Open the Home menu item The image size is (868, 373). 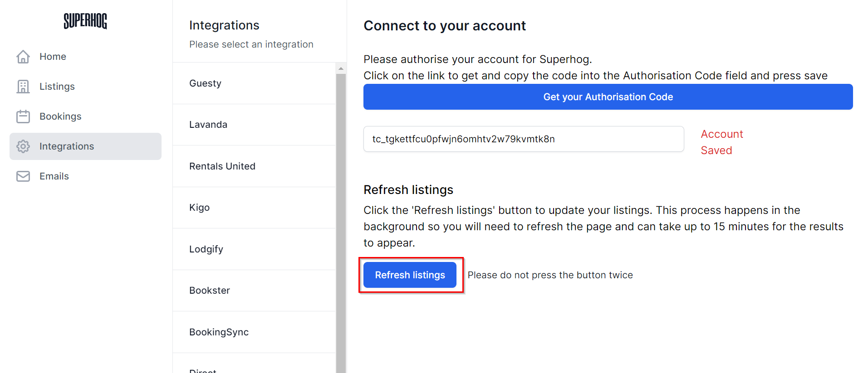click(x=85, y=57)
